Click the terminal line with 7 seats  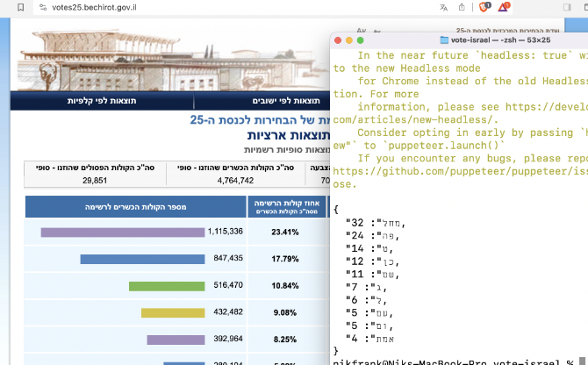(x=366, y=287)
